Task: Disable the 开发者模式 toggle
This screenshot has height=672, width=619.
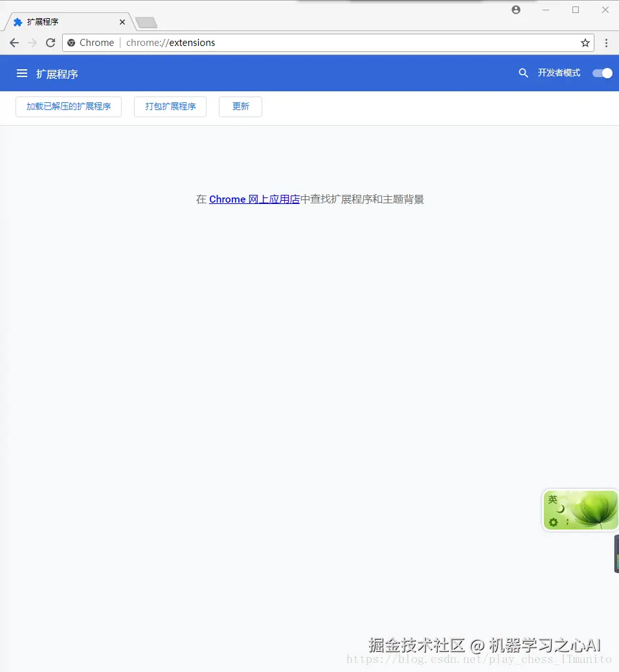Action: pos(602,73)
